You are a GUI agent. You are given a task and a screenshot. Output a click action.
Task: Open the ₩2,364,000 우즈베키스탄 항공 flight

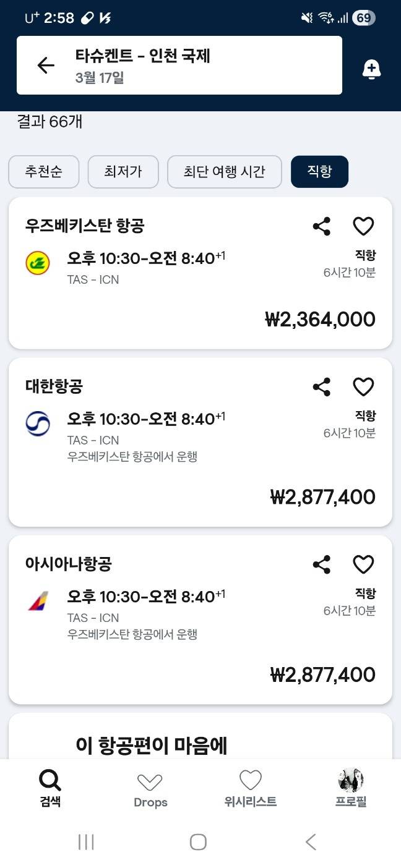200,291
